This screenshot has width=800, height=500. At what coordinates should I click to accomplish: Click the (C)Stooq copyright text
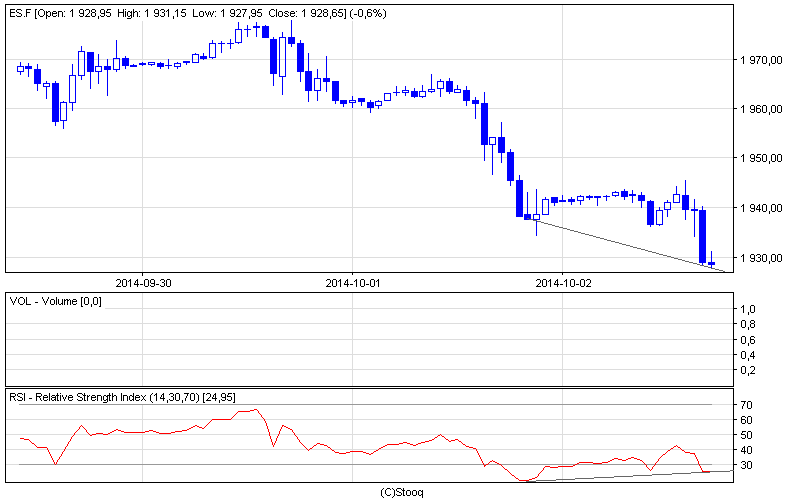point(402,492)
